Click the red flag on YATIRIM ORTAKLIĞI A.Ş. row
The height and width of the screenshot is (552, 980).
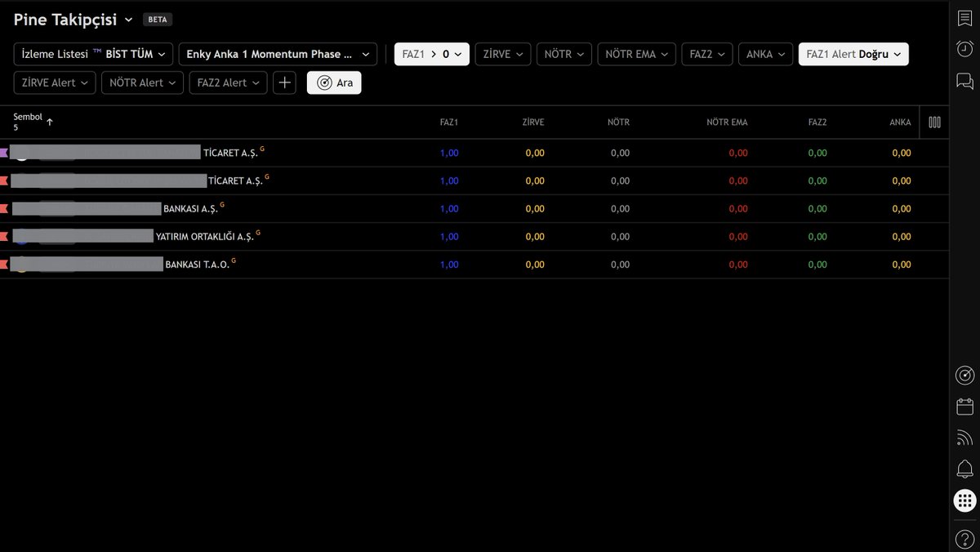pyautogui.click(x=4, y=236)
